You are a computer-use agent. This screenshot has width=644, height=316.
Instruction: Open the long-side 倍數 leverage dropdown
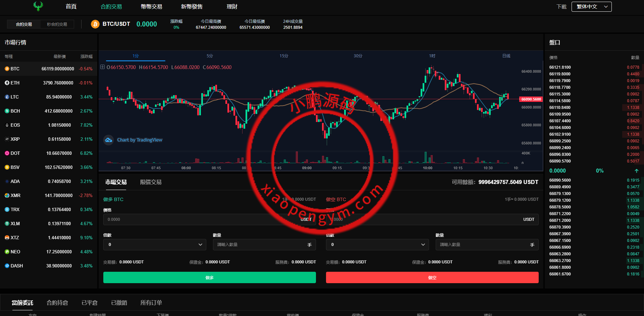pos(155,245)
